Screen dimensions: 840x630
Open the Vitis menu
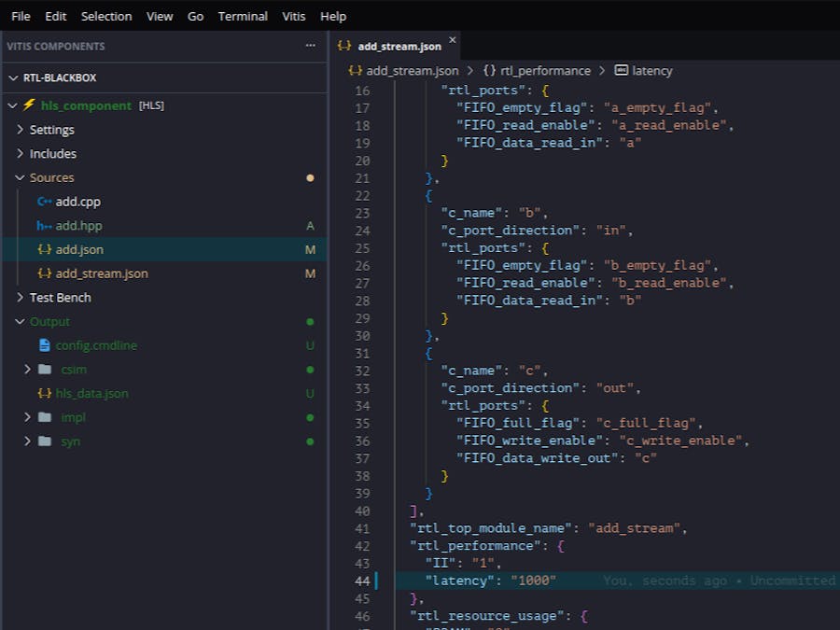coord(294,16)
